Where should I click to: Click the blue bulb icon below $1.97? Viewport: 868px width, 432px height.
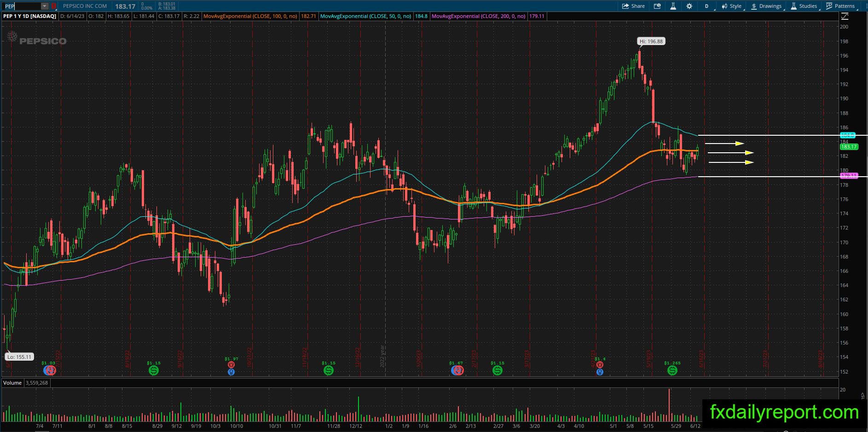[x=231, y=371]
